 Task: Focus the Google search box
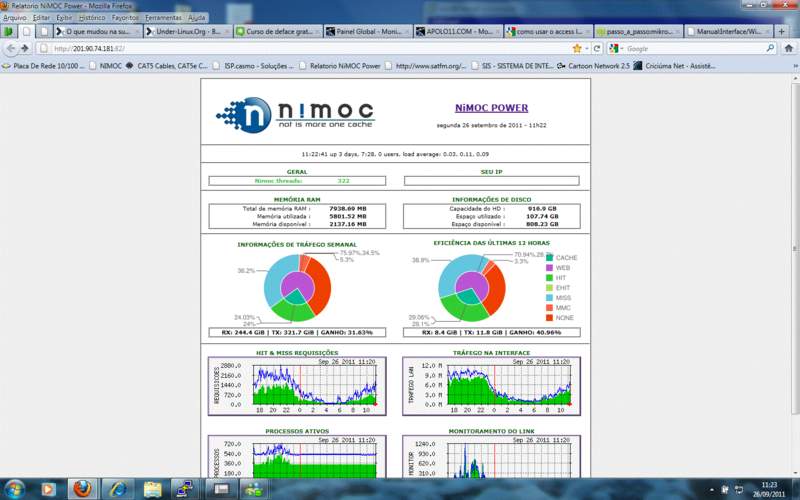tap(694, 48)
